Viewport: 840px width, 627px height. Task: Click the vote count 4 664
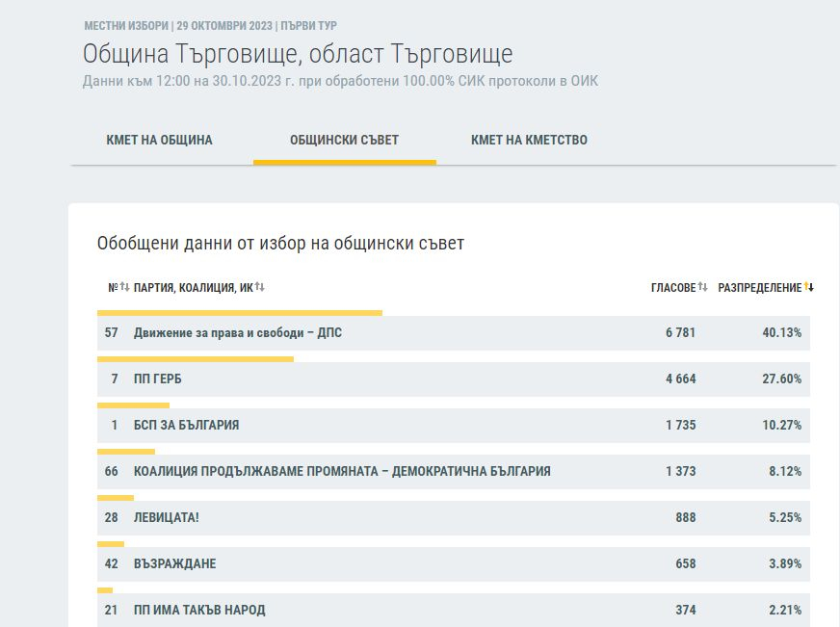pyautogui.click(x=680, y=379)
